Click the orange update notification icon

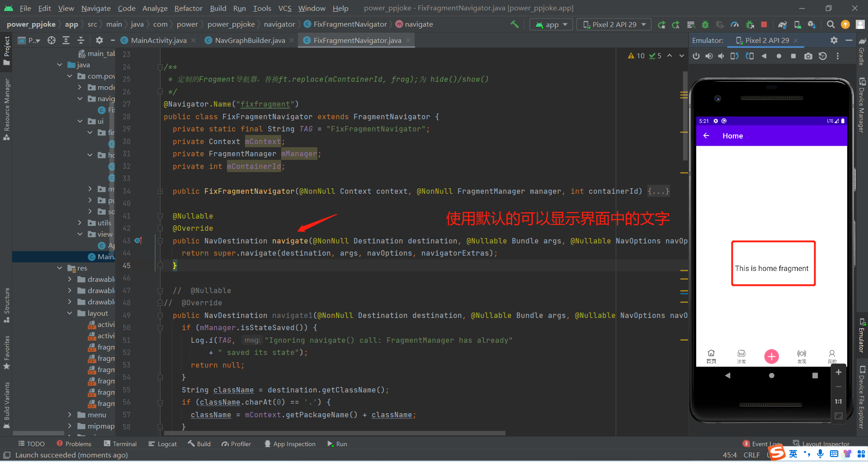pyautogui.click(x=845, y=24)
